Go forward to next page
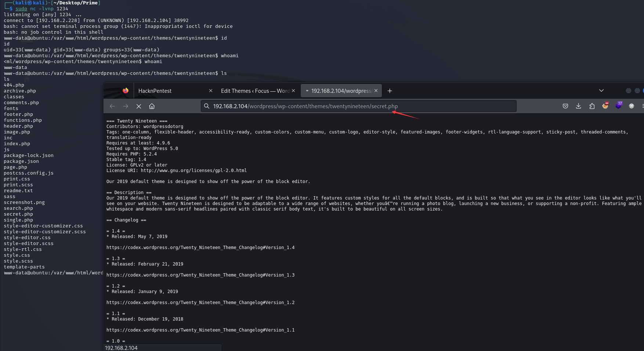 tap(126, 106)
